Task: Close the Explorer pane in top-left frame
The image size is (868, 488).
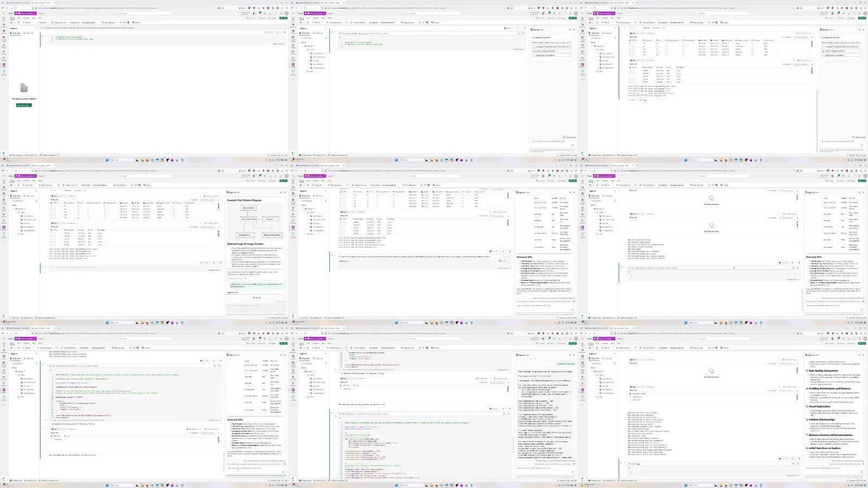Action: 37,28
